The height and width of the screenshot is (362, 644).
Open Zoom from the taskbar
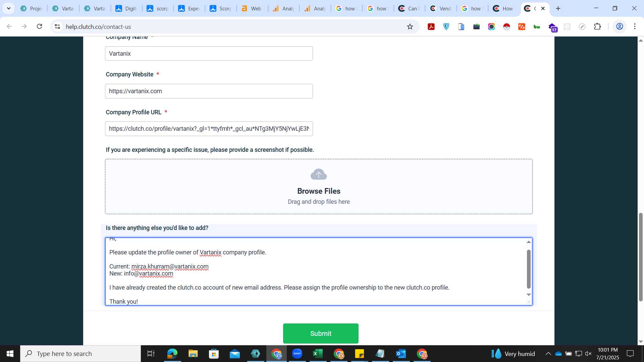pyautogui.click(x=297, y=354)
